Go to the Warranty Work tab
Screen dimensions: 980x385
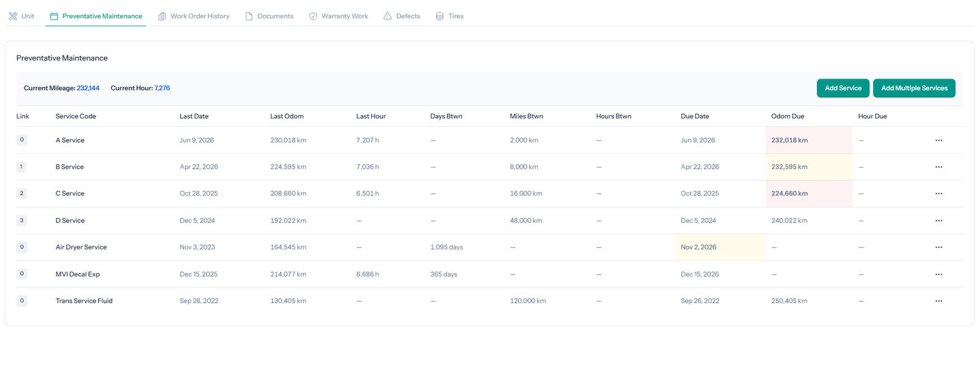pos(338,16)
